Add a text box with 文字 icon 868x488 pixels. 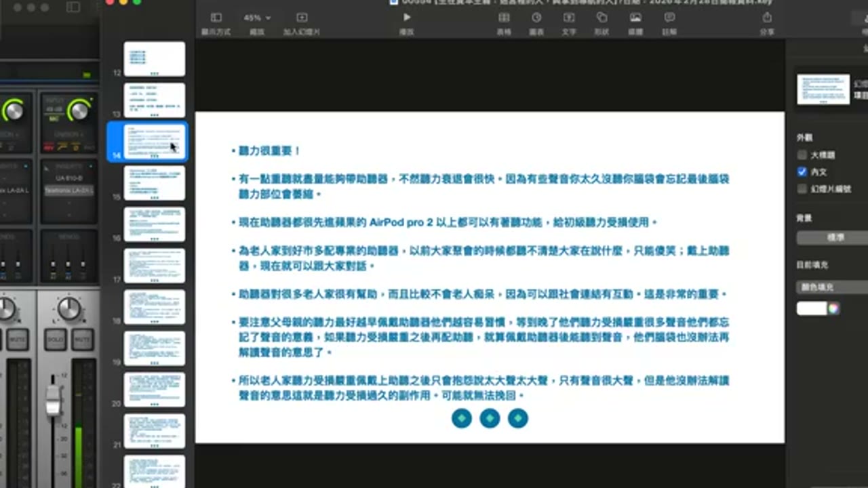569,18
